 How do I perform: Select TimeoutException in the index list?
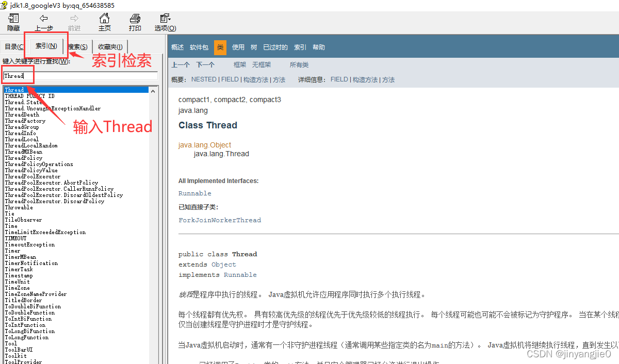coord(30,244)
